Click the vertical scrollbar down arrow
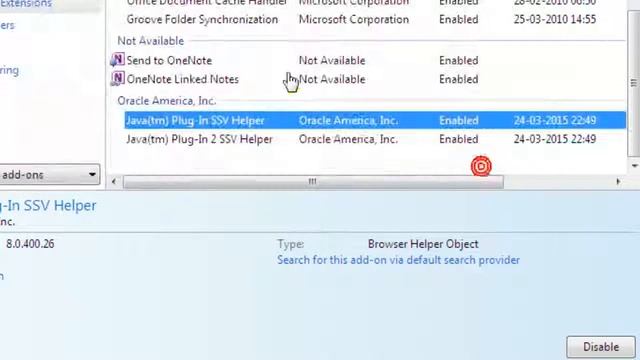The image size is (640, 360). pyautogui.click(x=635, y=166)
